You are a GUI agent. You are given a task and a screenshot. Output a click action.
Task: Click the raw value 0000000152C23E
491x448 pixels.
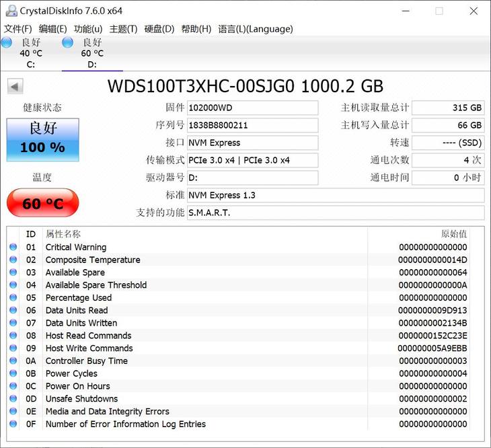point(432,336)
